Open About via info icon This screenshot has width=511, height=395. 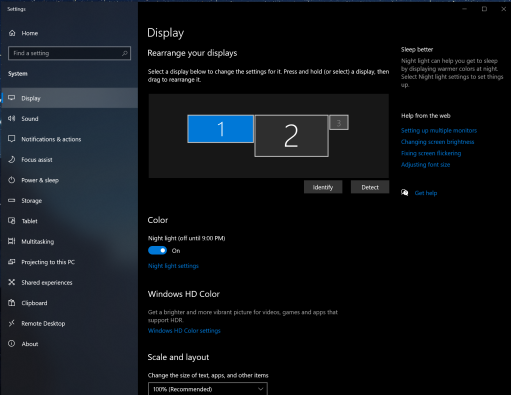point(12,344)
